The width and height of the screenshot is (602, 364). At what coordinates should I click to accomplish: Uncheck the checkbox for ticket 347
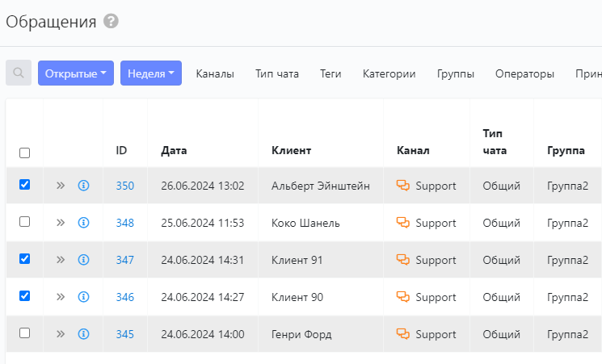pos(24,259)
